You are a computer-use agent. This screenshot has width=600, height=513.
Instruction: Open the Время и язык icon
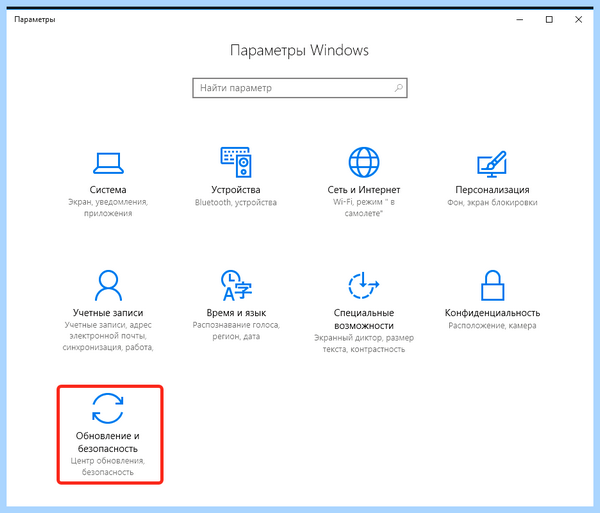[236, 285]
